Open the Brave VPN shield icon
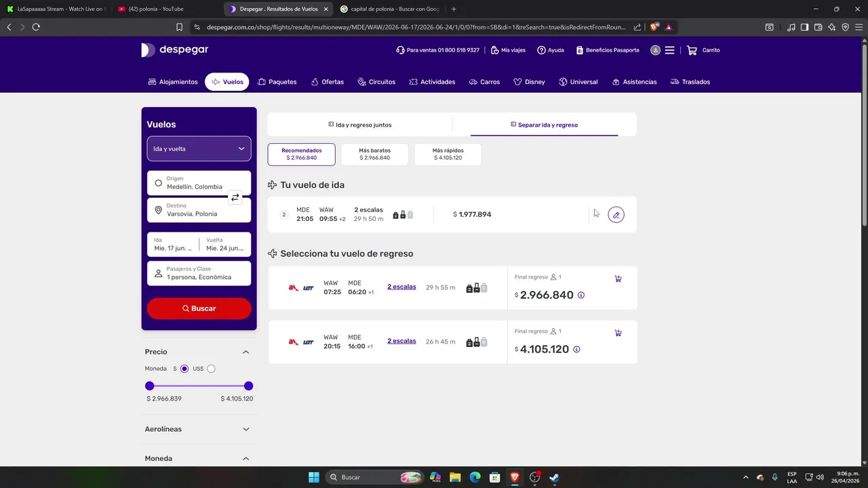This screenshot has width=868, height=488. coord(845,27)
